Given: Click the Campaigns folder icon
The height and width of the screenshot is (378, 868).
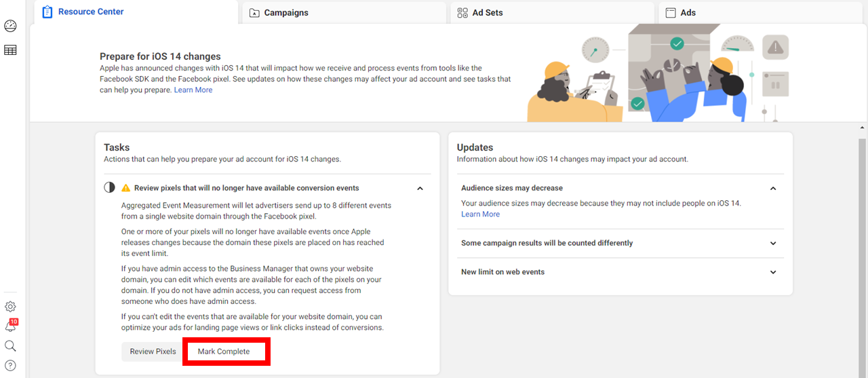Looking at the screenshot, I should [x=255, y=13].
